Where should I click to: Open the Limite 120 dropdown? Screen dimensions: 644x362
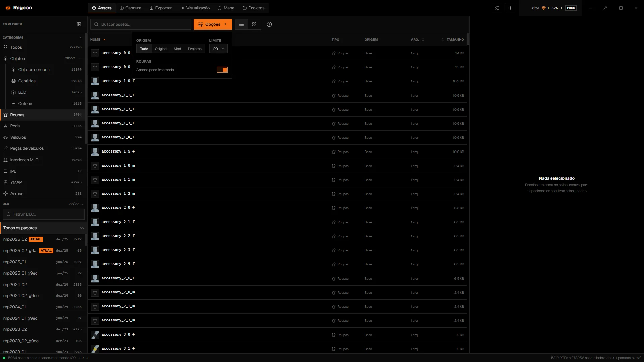pos(218,49)
